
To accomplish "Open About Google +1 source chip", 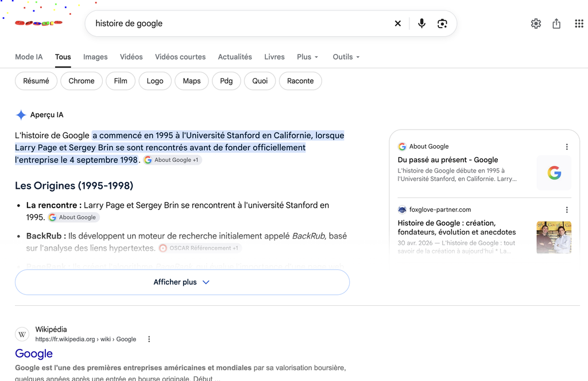I will coord(172,160).
